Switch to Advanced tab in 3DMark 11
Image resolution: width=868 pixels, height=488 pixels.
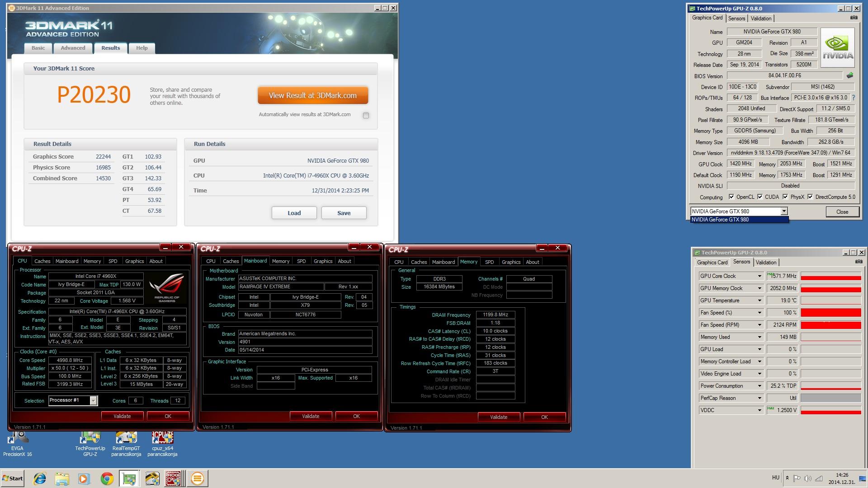pos(73,48)
